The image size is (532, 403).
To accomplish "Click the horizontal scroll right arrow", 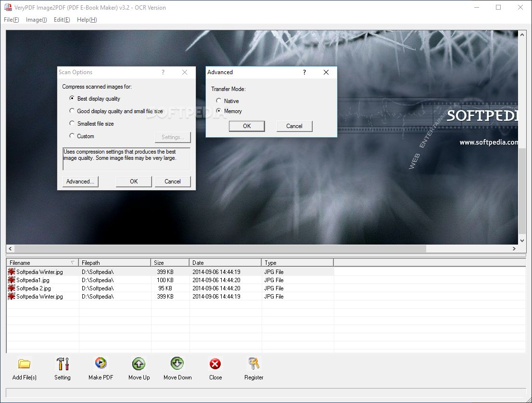I will 514,248.
